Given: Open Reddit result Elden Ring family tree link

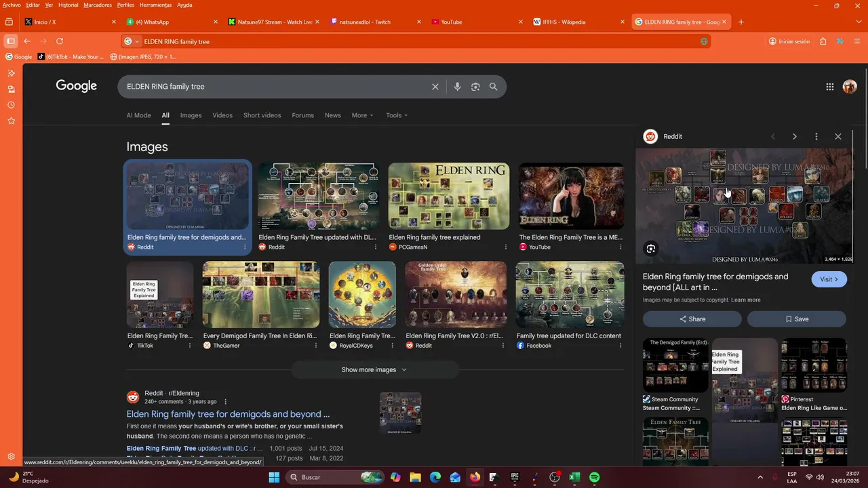Looking at the screenshot, I should click(x=228, y=414).
